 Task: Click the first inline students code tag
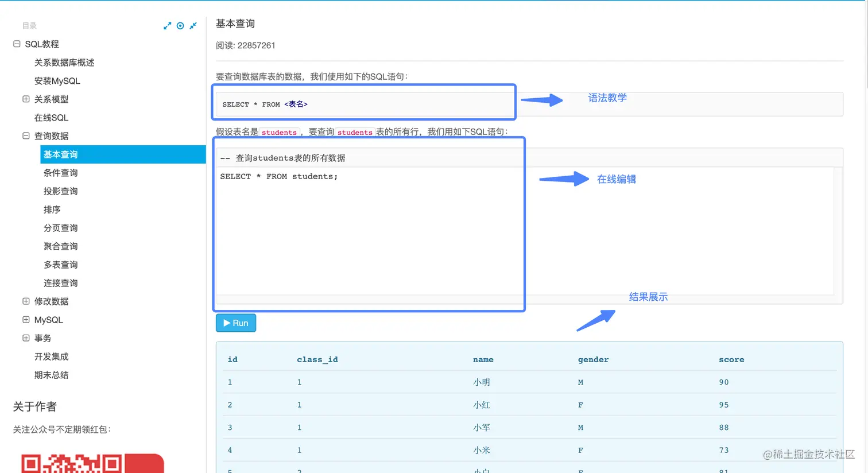(x=279, y=132)
